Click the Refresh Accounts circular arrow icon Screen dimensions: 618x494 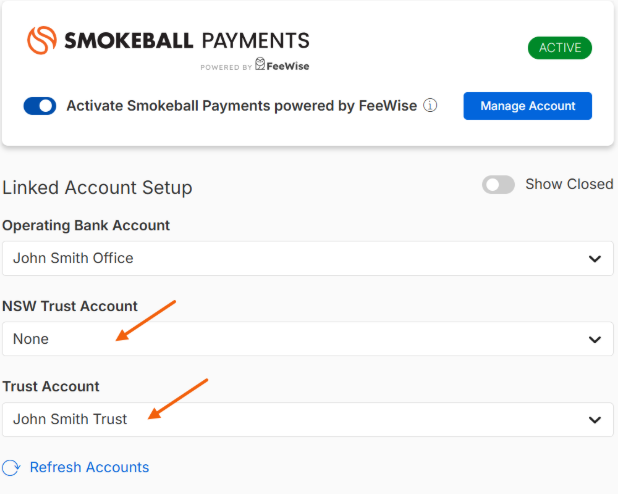click(x=11, y=468)
